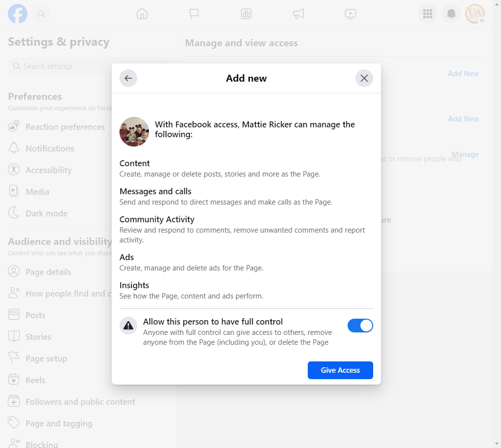
Task: Click the Media icon in sidebar
Action: tap(14, 191)
